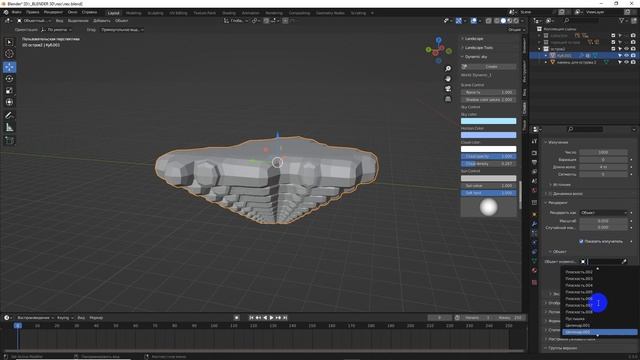Click the viewport pan hand icon
Viewport: 640px width, 360px height.
(448, 78)
